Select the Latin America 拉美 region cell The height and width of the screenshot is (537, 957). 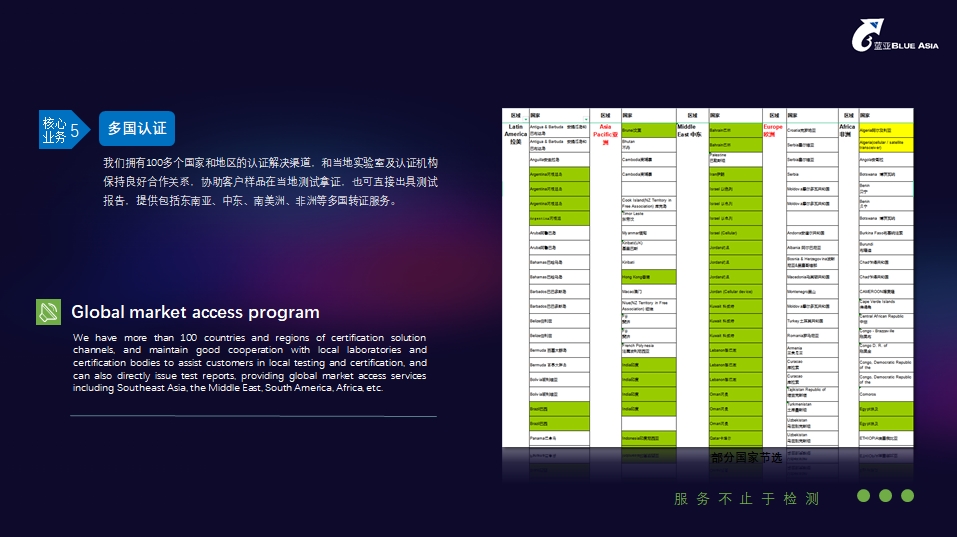point(515,134)
